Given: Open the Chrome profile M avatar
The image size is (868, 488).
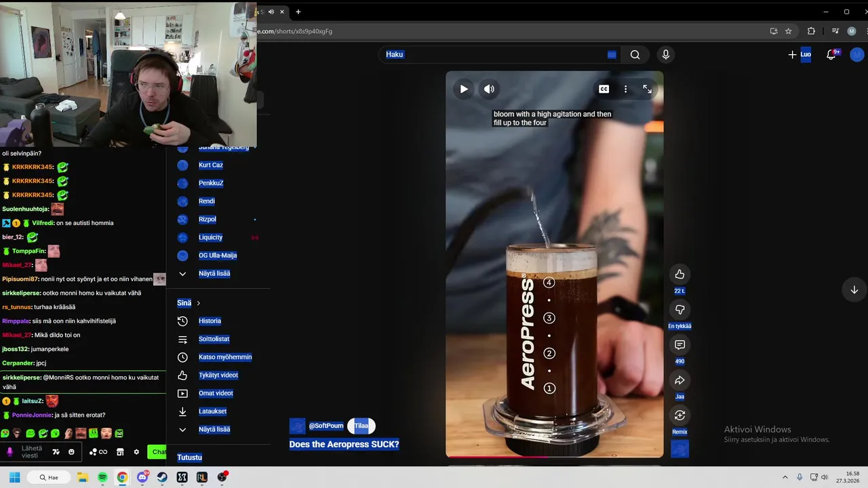Looking at the screenshot, I should pos(852,31).
